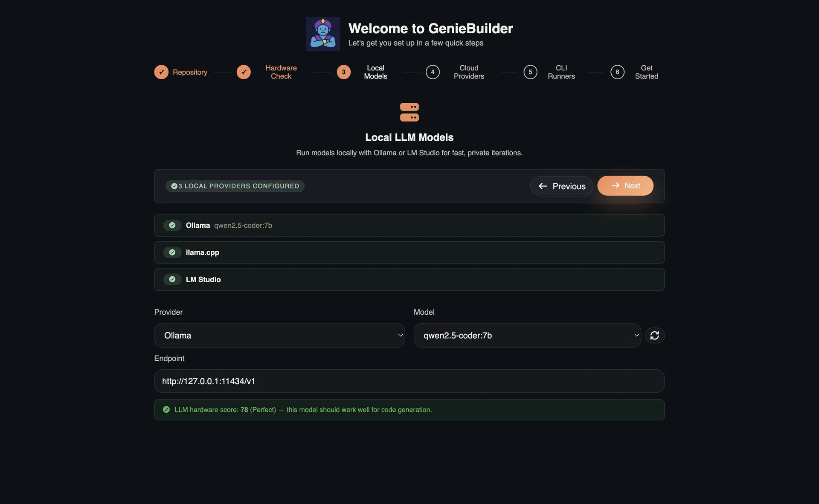Click step 5 circle for CLI Runners

click(x=530, y=72)
